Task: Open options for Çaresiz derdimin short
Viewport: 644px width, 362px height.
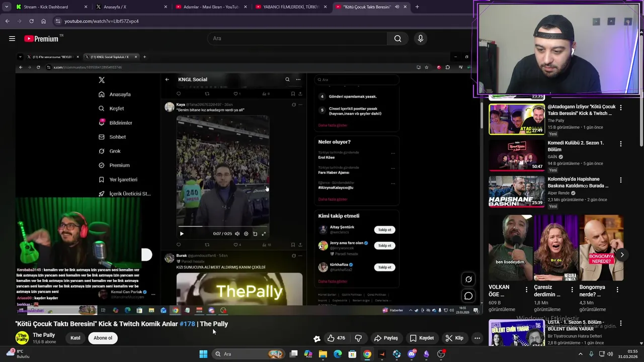Action: [x=572, y=290]
